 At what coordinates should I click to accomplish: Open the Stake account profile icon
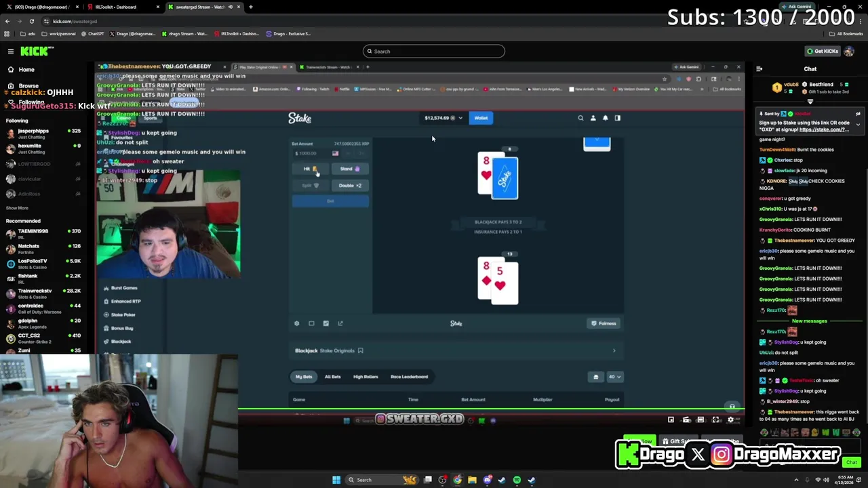pos(593,118)
